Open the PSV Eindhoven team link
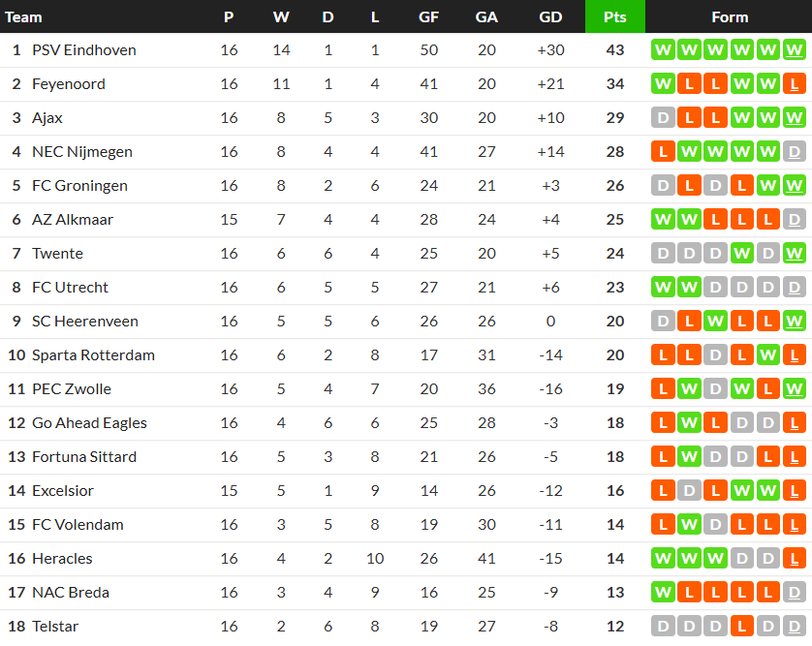 coord(83,49)
